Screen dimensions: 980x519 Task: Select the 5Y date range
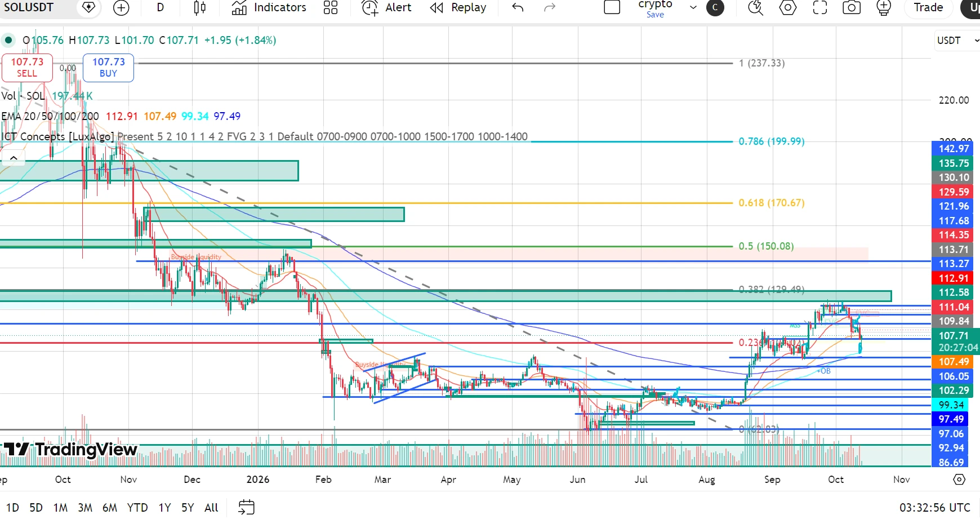click(188, 508)
